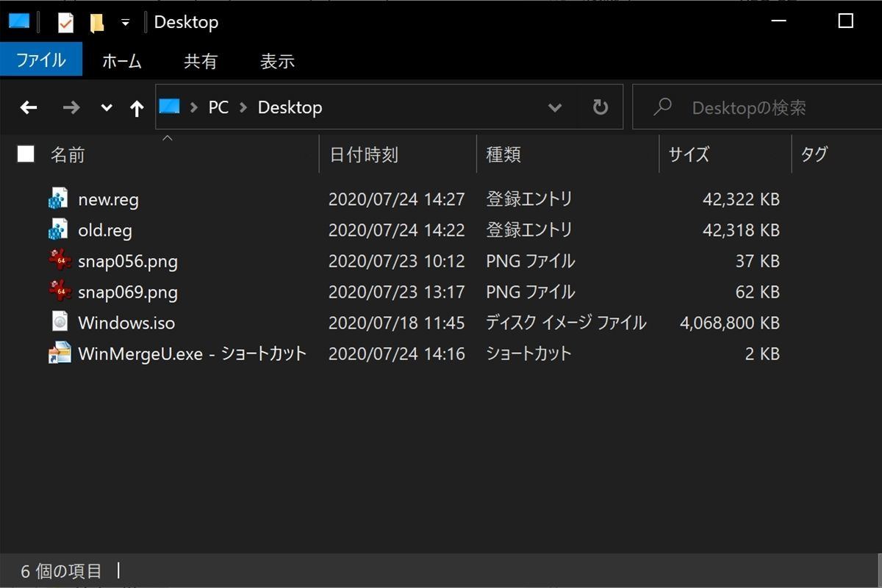This screenshot has width=882, height=588.
Task: Click the Properties checkmark icon in quick access toolbar
Action: click(x=65, y=22)
